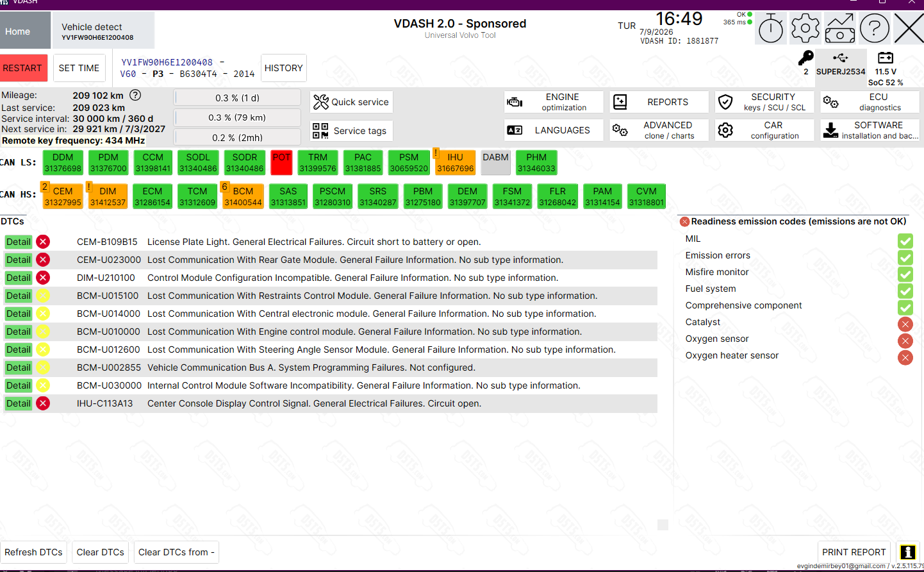Click the mileage info question icon
Image resolution: width=924 pixels, height=572 pixels.
[135, 95]
